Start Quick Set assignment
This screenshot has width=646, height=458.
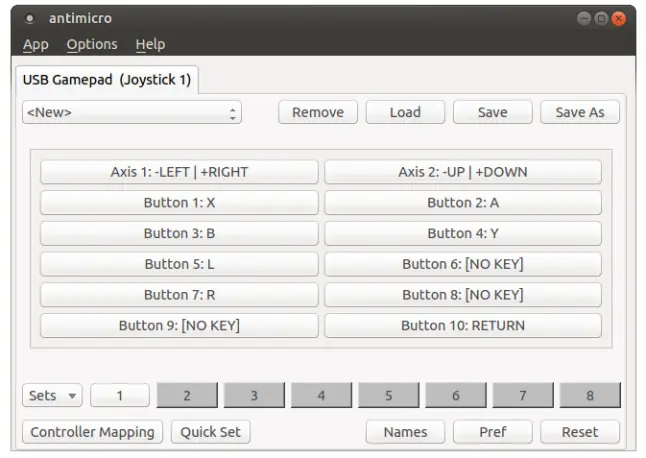pos(211,432)
